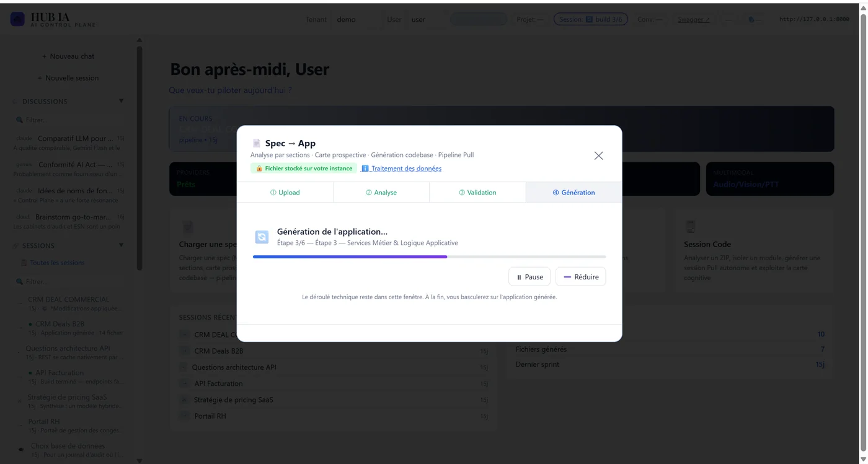
Task: Click the document icon next to Spec → App
Action: 257,143
